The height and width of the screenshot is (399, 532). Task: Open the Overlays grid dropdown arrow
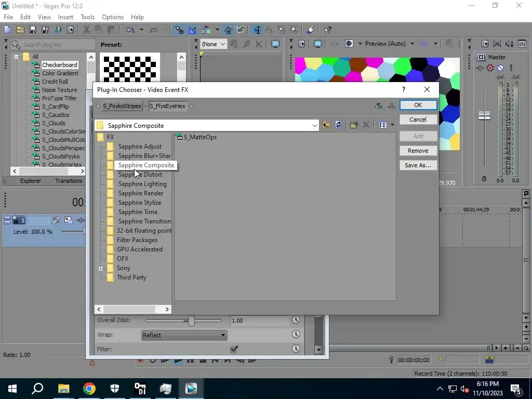(435, 44)
